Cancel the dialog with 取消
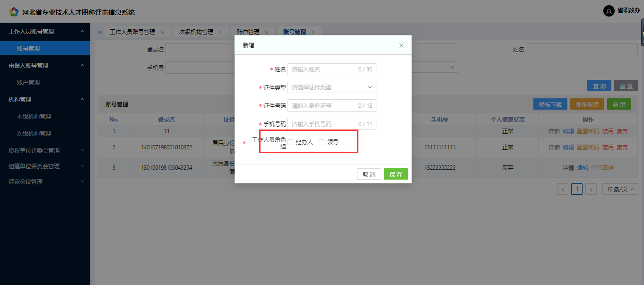This screenshot has width=644, height=285. pyautogui.click(x=369, y=173)
